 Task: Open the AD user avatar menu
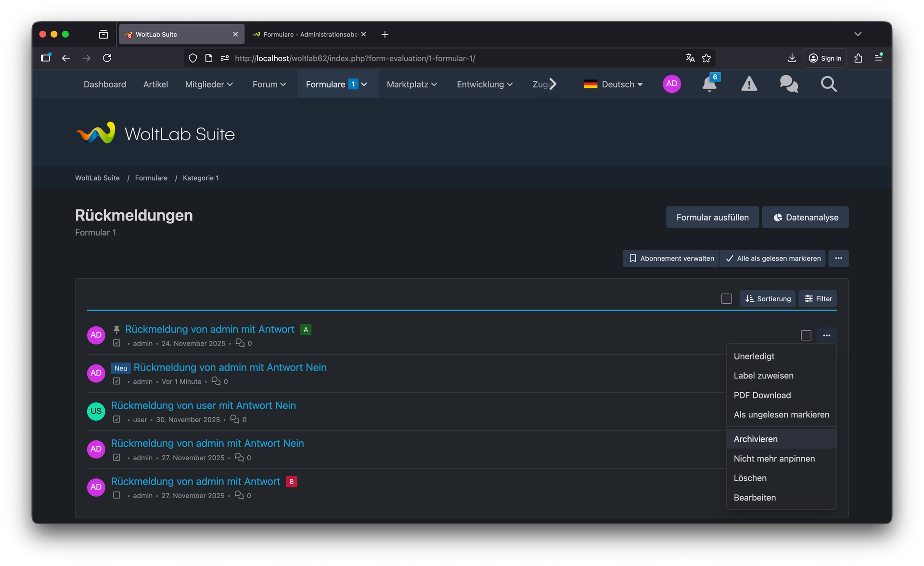click(x=671, y=84)
